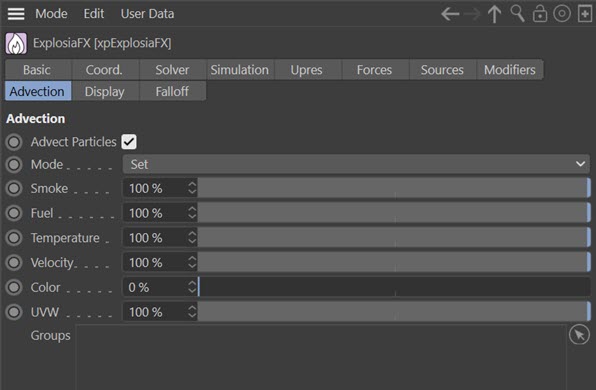Click the Fuel 100 % value field
Screen dimensions: 596x390
[155, 213]
